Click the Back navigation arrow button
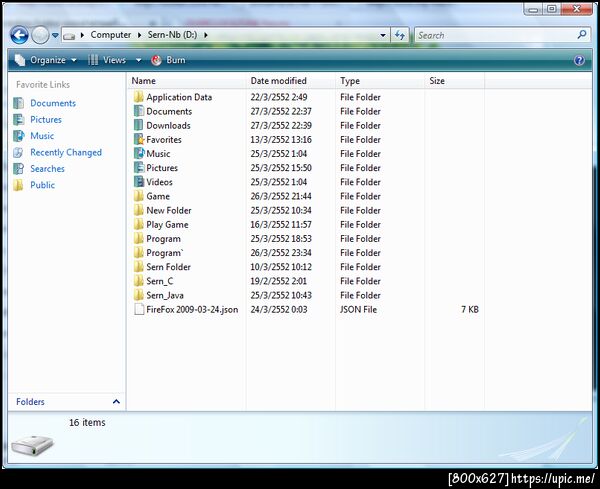 coord(19,35)
